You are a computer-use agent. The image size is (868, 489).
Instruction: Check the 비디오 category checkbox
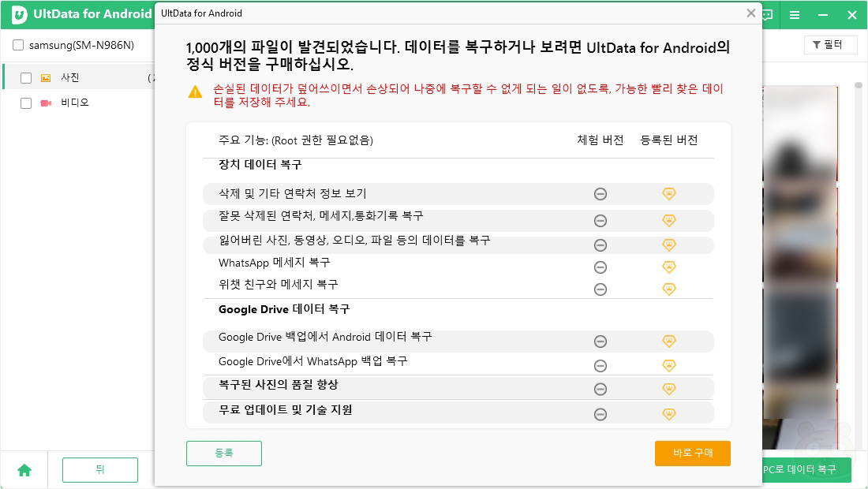click(26, 103)
